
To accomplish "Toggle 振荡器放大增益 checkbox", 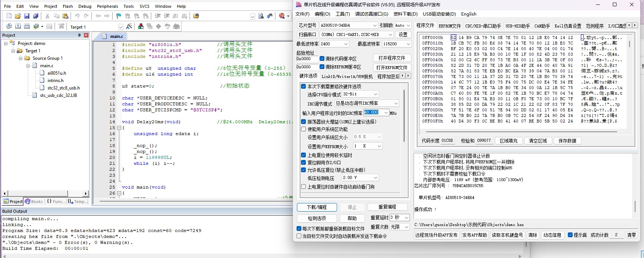I will point(304,121).
